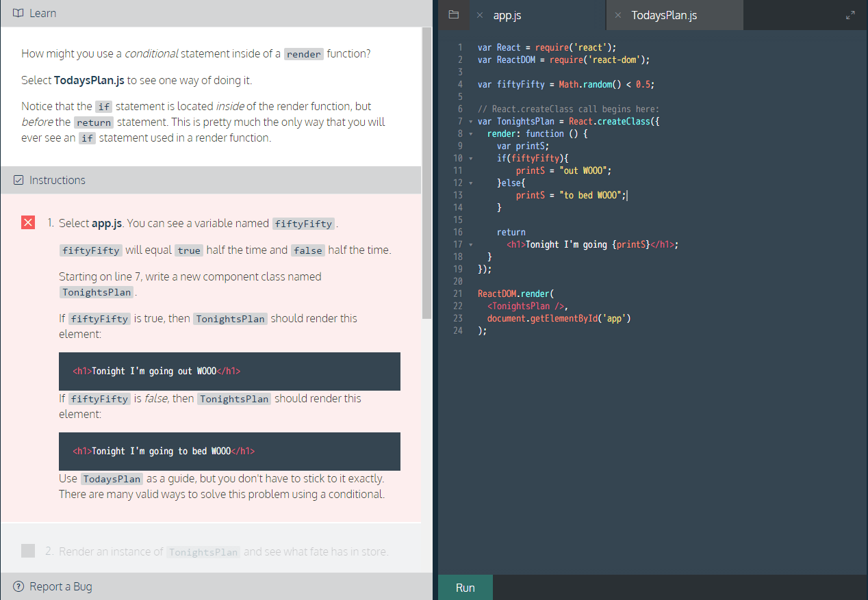The image size is (868, 600).
Task: Click the Instructions checkbox icon
Action: [18, 180]
